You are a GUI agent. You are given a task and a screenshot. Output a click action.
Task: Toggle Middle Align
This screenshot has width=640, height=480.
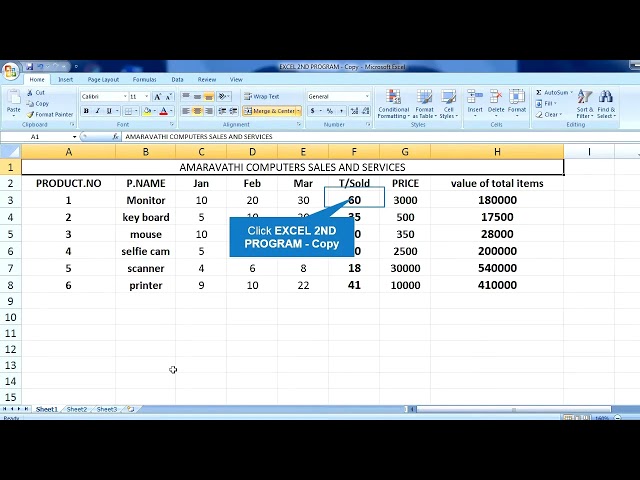click(x=197, y=96)
